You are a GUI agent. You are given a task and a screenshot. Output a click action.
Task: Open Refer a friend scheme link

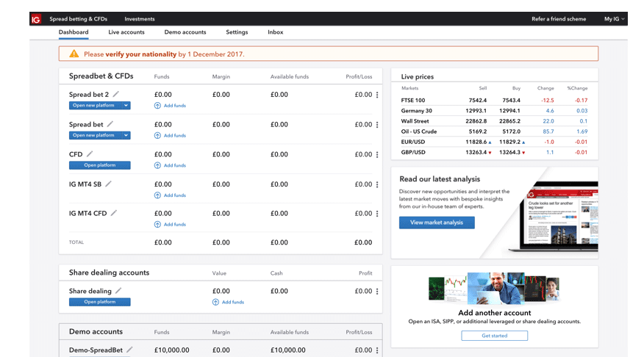[x=559, y=19]
